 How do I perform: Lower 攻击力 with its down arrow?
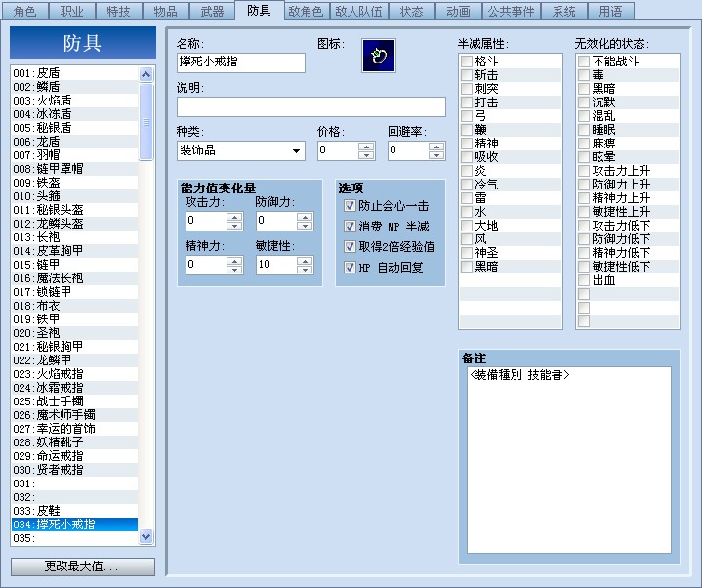234,226
